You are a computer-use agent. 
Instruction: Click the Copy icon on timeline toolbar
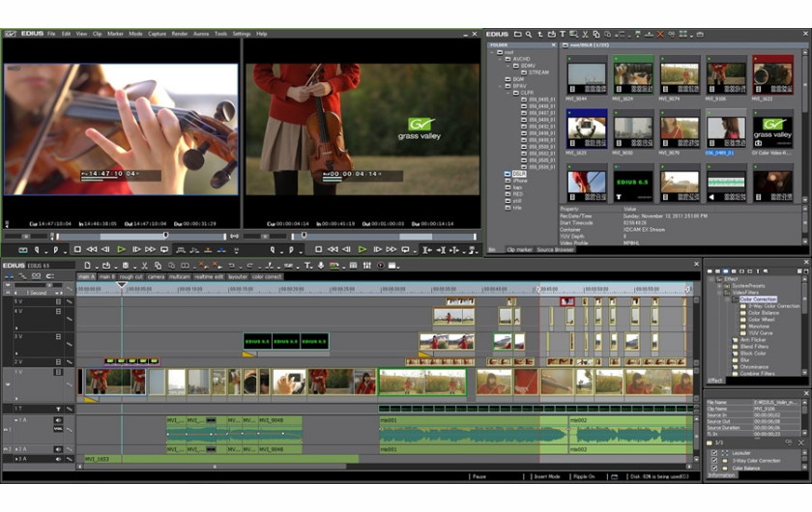tap(158, 266)
